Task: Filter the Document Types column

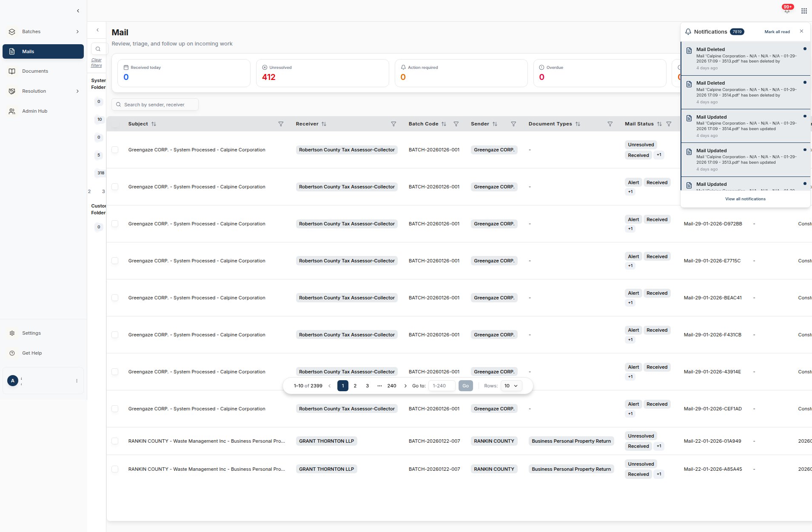Action: (x=610, y=124)
